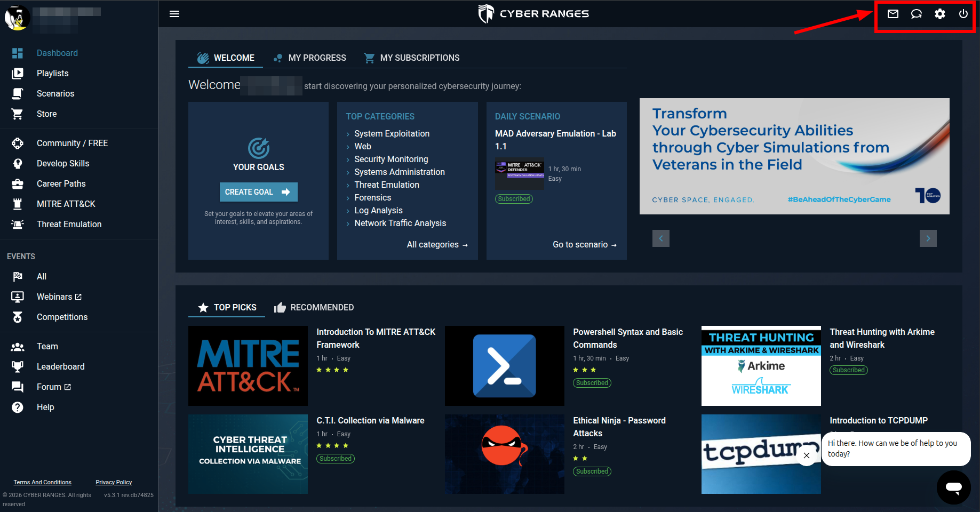The height and width of the screenshot is (512, 980).
Task: Open the settings gear icon
Action: (940, 14)
